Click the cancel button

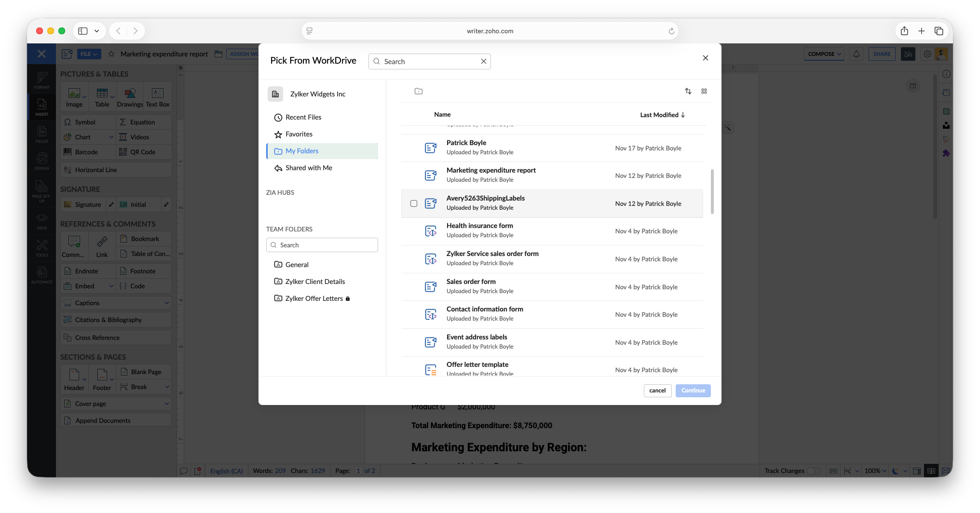(657, 391)
